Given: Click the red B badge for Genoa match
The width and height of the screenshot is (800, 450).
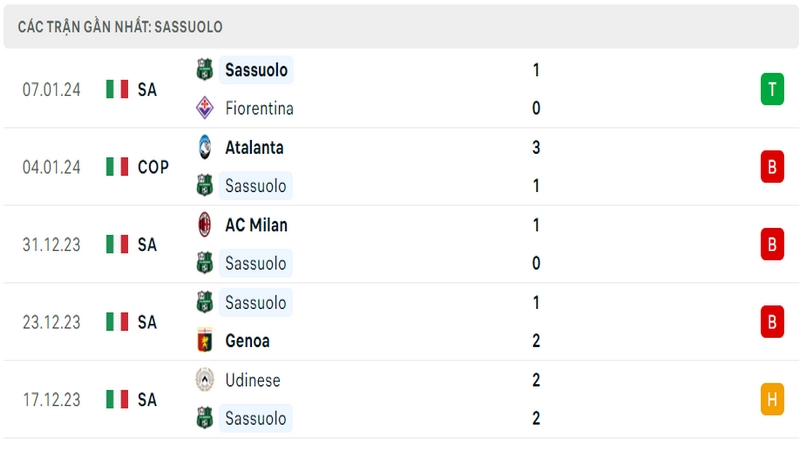Looking at the screenshot, I should (772, 322).
